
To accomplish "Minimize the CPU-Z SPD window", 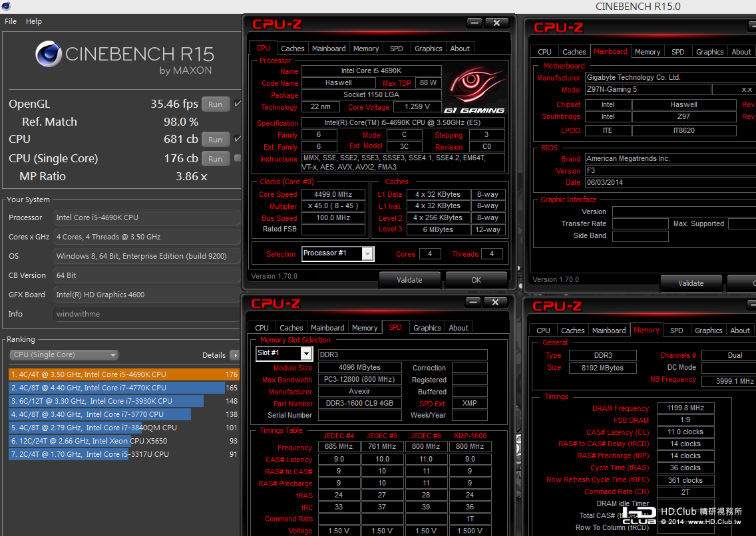I will (x=473, y=302).
